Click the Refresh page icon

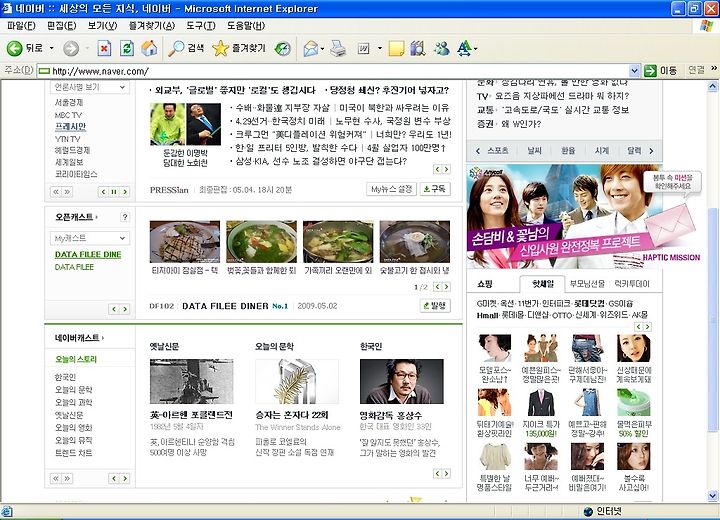(127, 48)
